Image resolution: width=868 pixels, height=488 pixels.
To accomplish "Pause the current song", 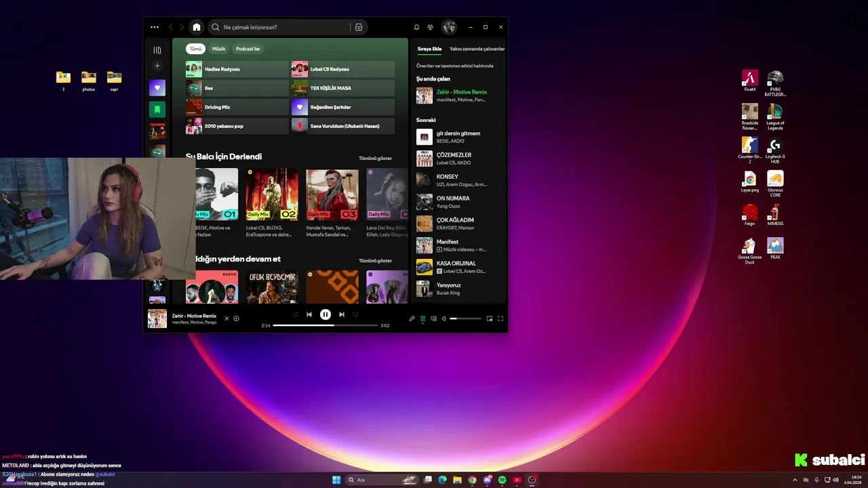I will (x=325, y=314).
